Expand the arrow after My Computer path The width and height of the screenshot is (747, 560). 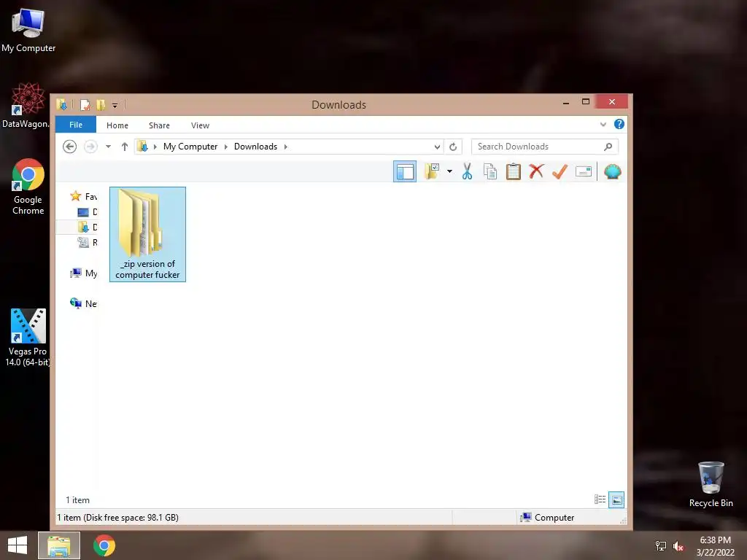(x=226, y=147)
